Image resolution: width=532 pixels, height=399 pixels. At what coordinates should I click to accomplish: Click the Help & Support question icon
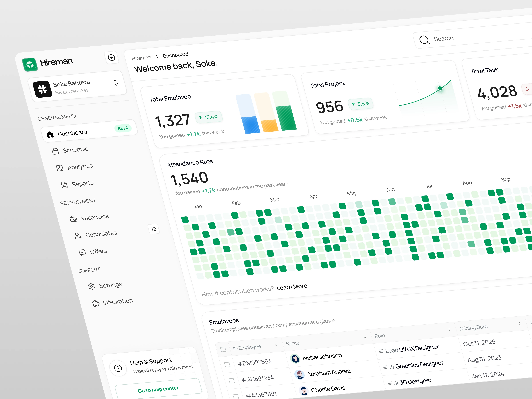(118, 368)
